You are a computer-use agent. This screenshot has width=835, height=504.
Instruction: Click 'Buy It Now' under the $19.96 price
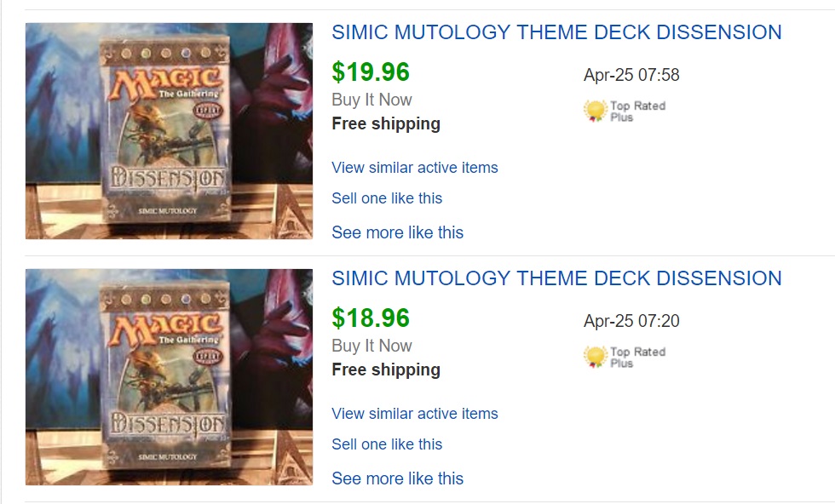(371, 100)
